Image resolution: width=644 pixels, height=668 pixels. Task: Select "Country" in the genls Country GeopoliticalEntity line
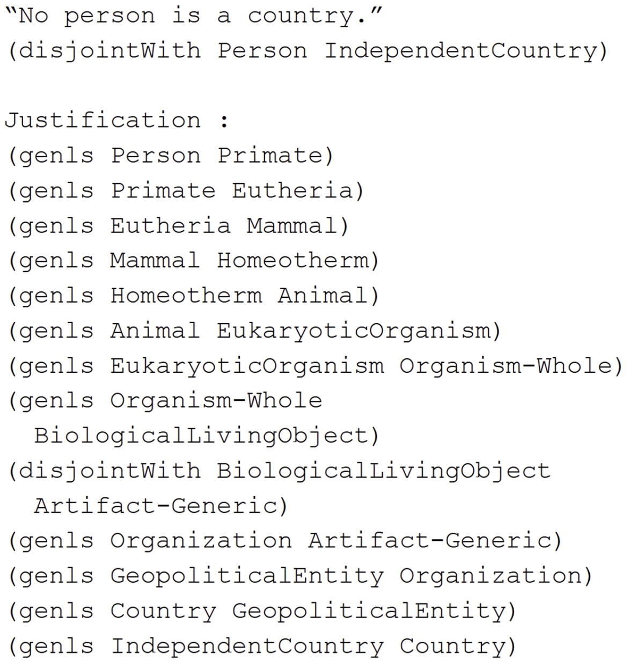click(x=163, y=611)
